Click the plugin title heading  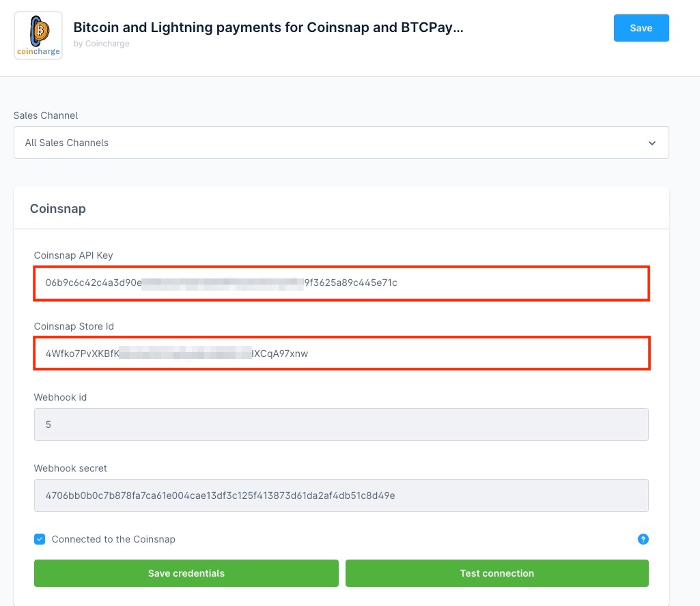pos(268,28)
